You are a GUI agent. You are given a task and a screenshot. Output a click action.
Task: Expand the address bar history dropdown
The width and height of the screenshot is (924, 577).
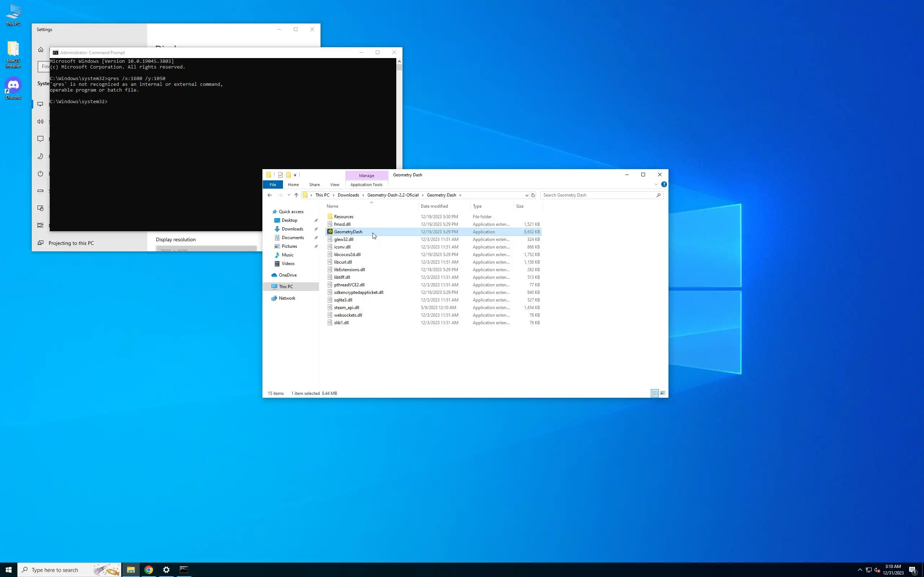point(527,195)
